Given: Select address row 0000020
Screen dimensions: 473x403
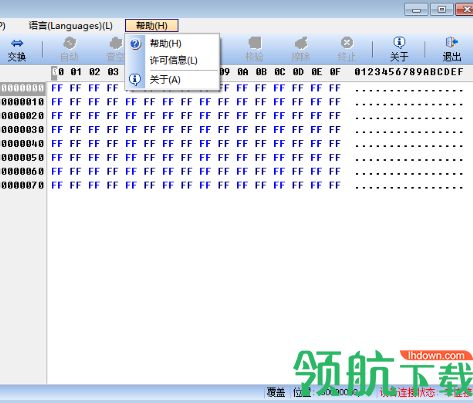Looking at the screenshot, I should (22, 116).
